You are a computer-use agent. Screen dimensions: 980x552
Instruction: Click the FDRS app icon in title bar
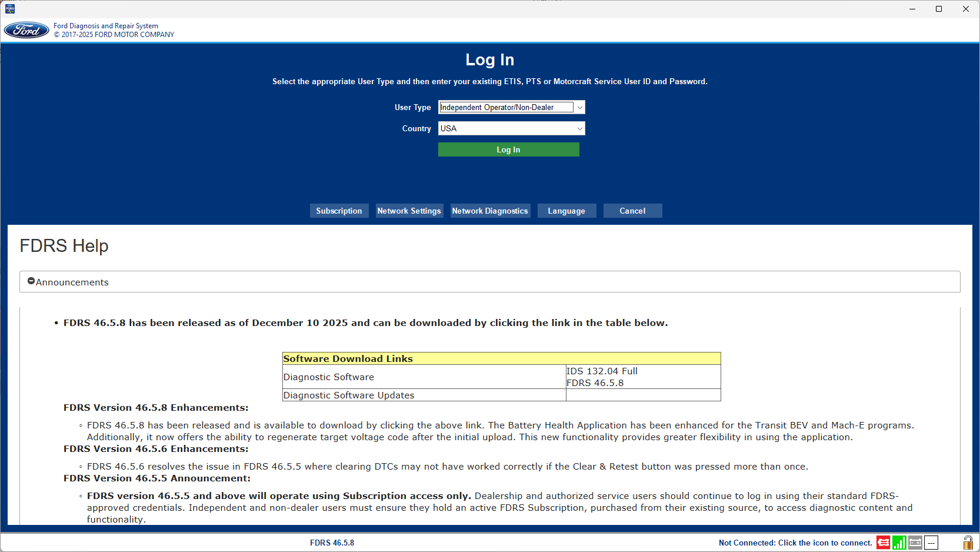coord(10,9)
